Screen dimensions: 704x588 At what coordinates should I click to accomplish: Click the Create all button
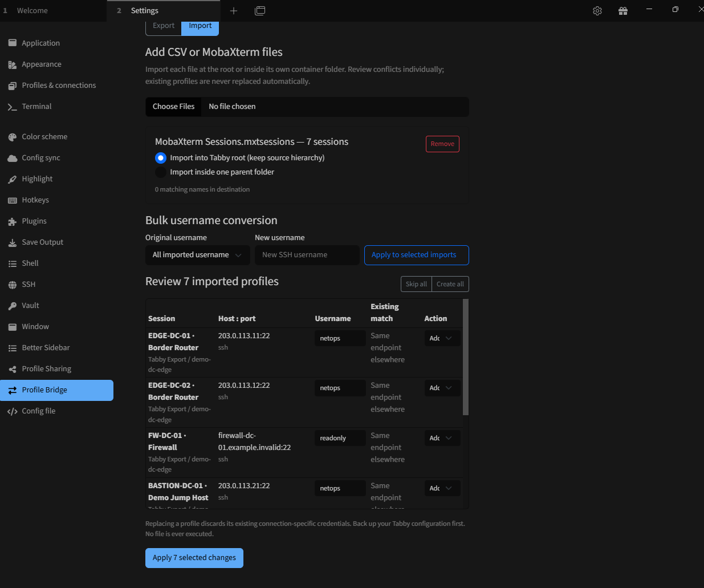click(x=450, y=284)
